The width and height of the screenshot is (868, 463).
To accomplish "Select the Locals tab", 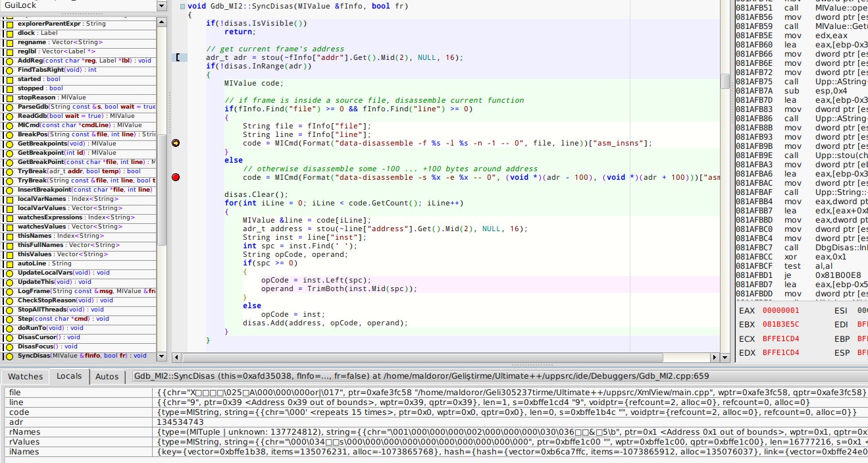I will coord(69,377).
